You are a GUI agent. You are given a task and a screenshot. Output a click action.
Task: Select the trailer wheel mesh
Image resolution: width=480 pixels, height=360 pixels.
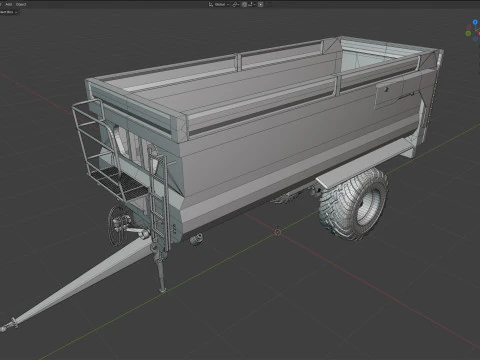coord(353,204)
